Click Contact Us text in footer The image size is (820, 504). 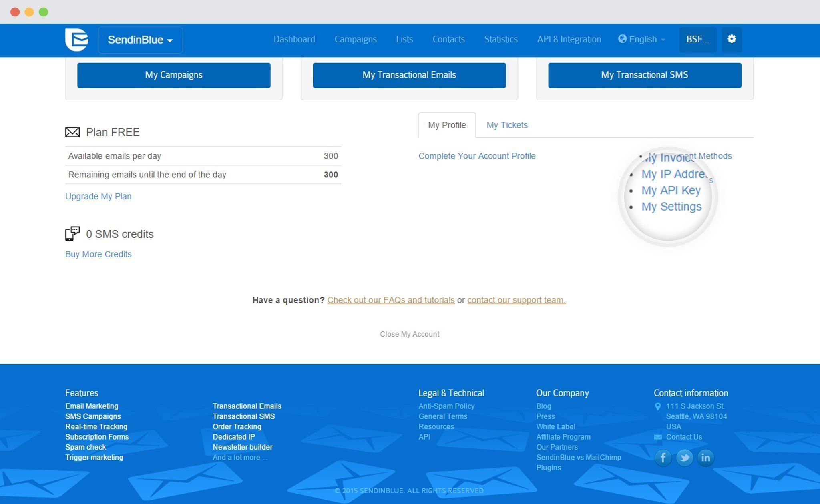tap(684, 437)
